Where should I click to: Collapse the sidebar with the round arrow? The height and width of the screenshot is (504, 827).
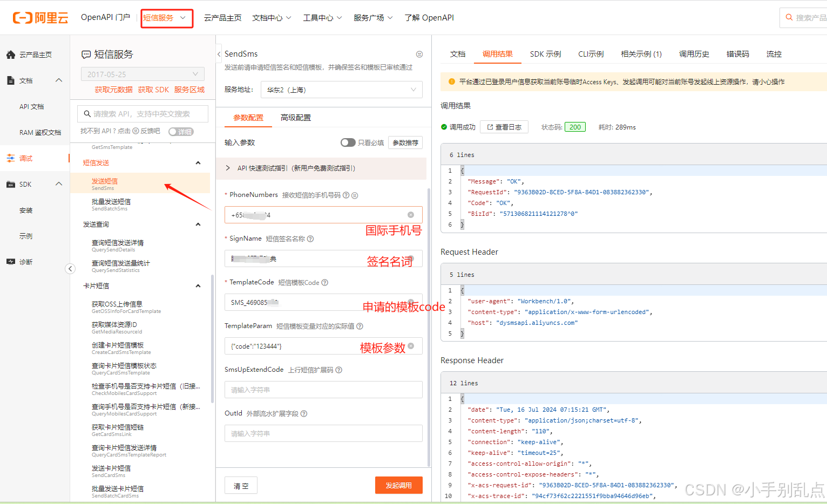(x=70, y=269)
